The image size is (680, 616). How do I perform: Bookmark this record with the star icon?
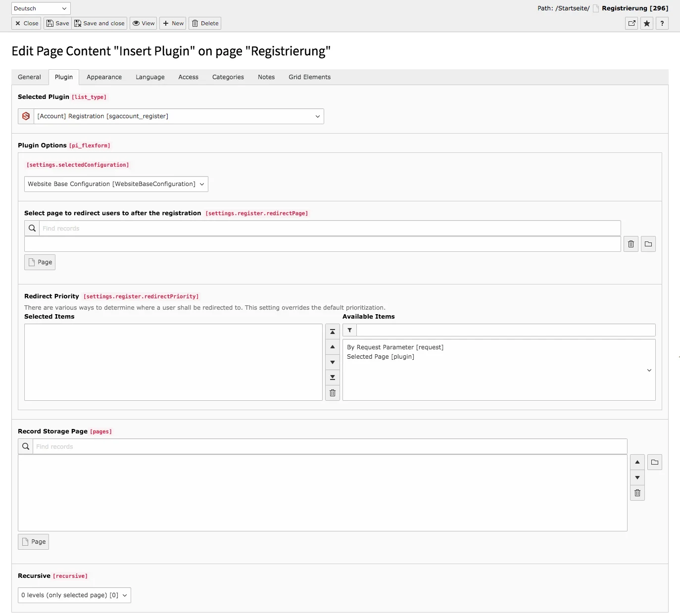pyautogui.click(x=646, y=23)
